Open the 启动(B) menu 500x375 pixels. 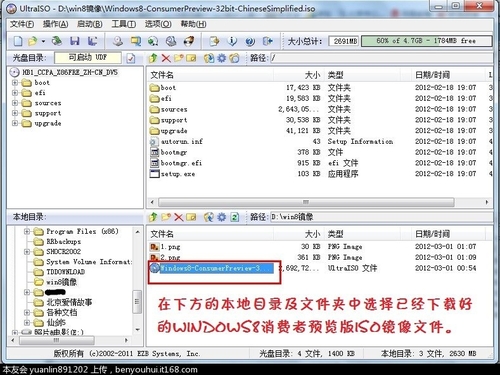point(89,24)
